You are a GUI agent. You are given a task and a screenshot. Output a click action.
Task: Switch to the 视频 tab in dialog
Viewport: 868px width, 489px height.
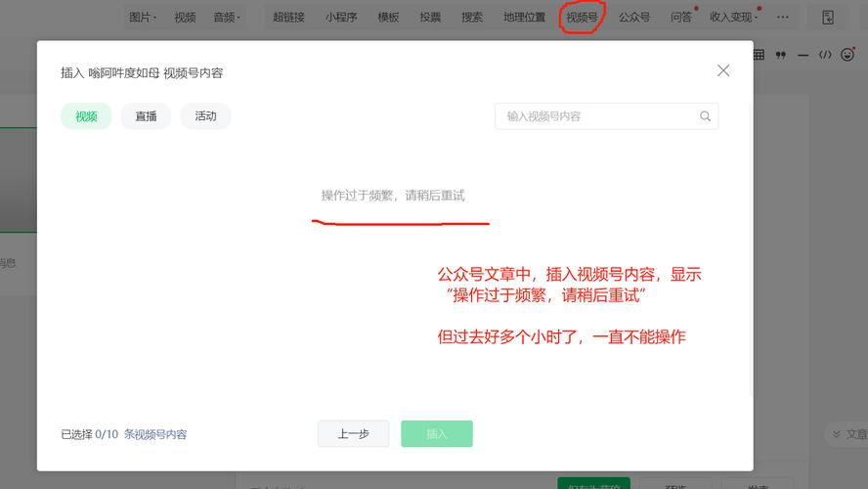click(86, 116)
